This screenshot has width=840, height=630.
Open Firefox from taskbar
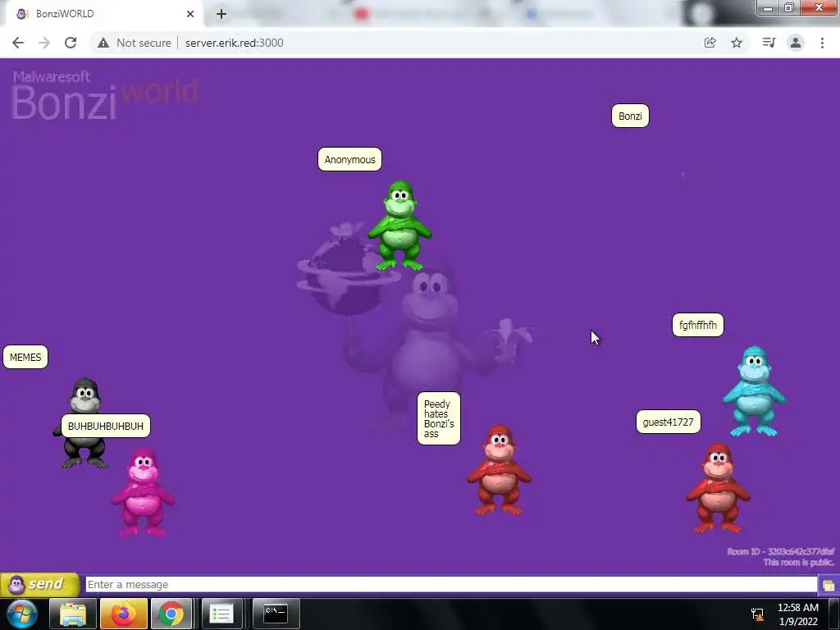tap(123, 614)
